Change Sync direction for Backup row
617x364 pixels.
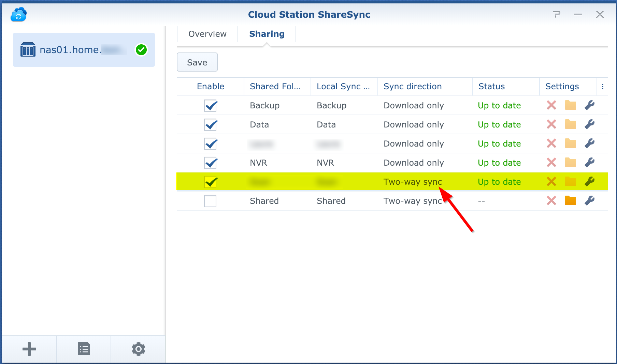[x=414, y=106]
